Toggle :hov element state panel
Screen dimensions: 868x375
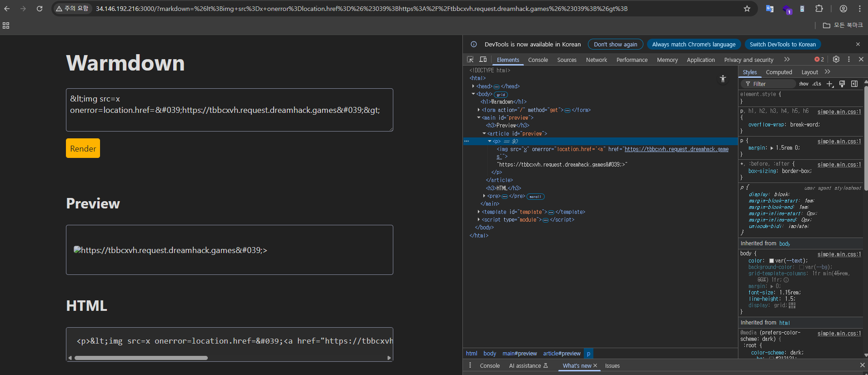coord(803,84)
